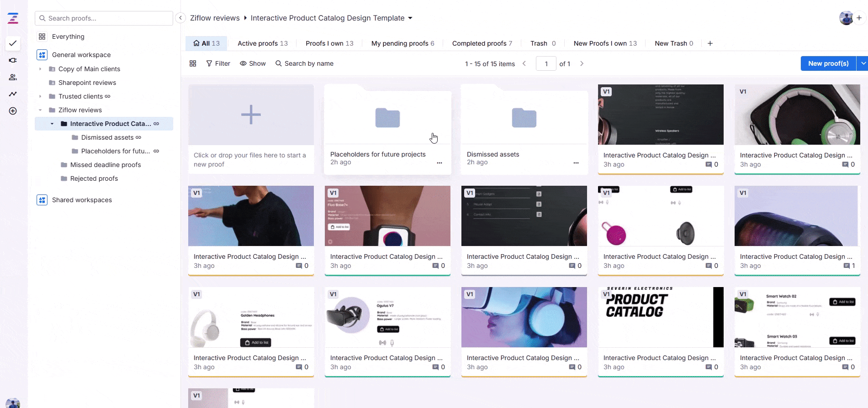
Task: Select Everything in the sidebar
Action: (68, 37)
